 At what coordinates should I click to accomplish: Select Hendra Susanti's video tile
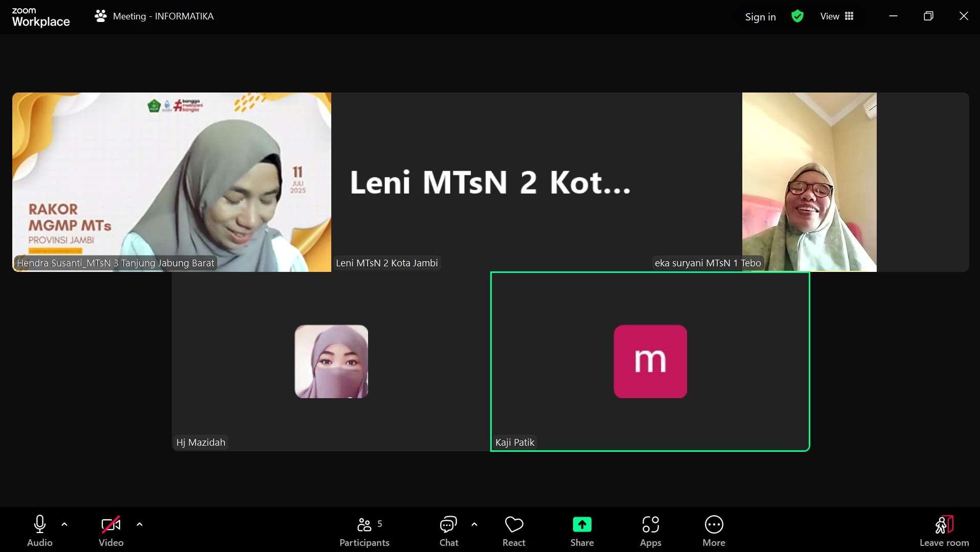tap(172, 181)
